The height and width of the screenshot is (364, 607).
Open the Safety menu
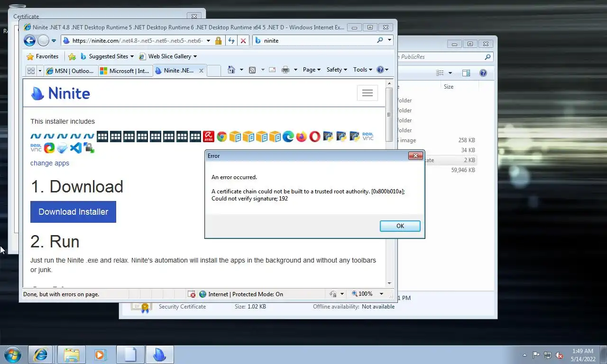[x=337, y=70]
